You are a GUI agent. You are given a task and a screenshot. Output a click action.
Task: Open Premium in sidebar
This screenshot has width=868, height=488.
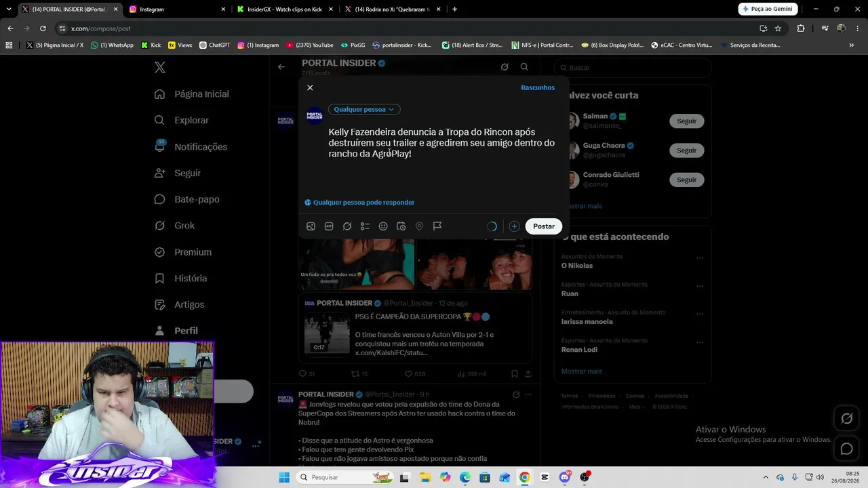pyautogui.click(x=183, y=252)
